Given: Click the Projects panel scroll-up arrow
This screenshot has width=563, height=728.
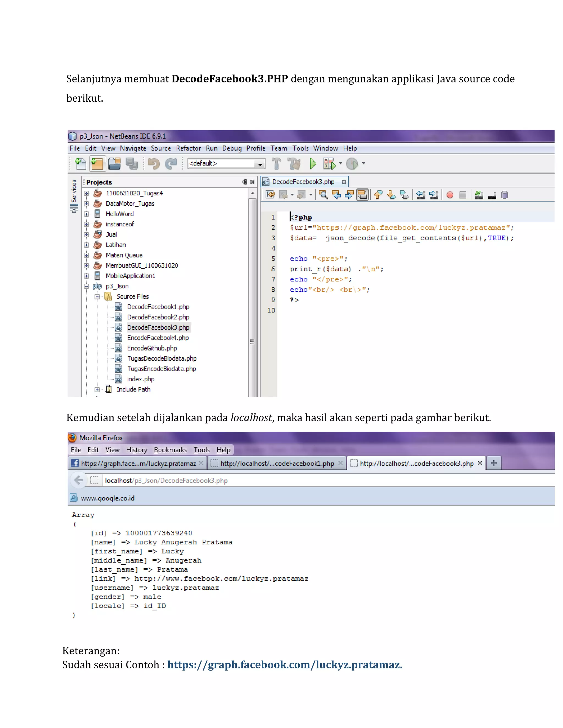Looking at the screenshot, I should [252, 193].
